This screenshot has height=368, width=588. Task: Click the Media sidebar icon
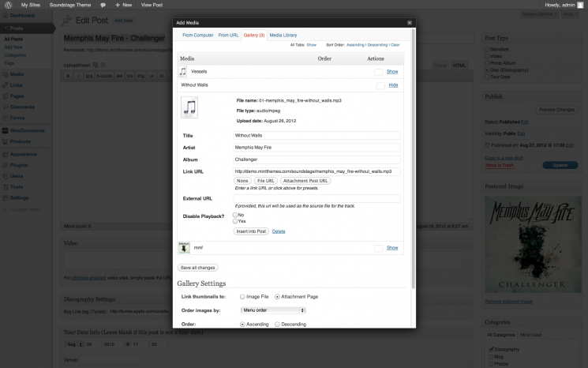(6, 74)
